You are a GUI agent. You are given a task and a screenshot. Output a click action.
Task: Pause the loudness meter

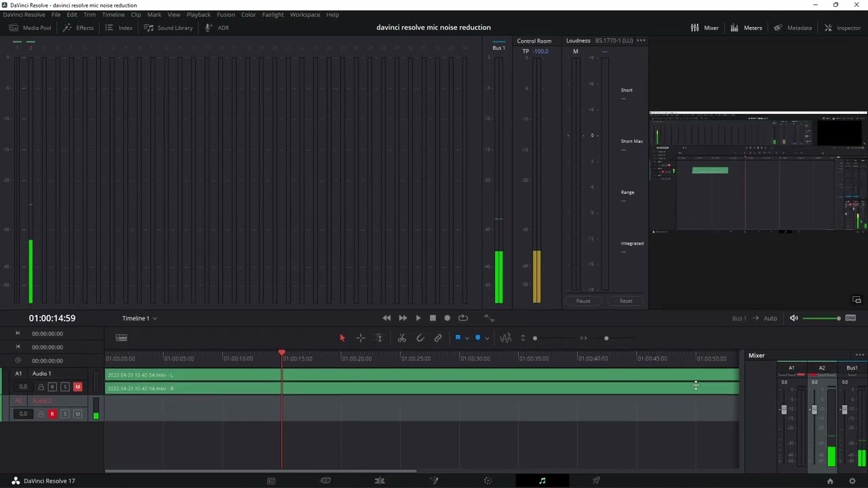tap(583, 301)
